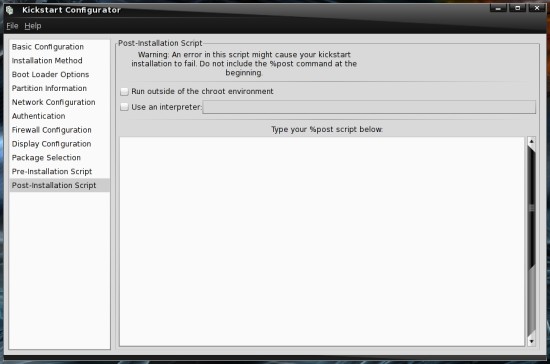Open Network Configuration section
This screenshot has height=364, width=550.
[59, 102]
